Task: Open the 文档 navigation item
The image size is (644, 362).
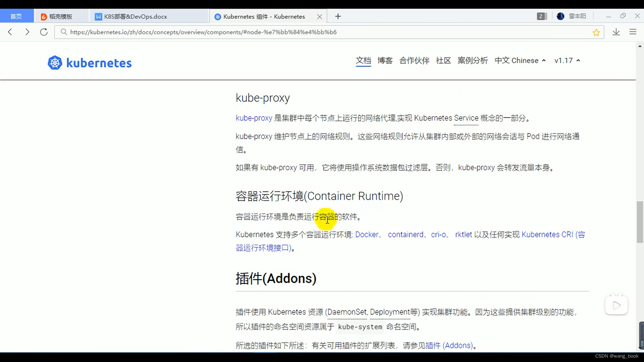Action: coord(363,61)
